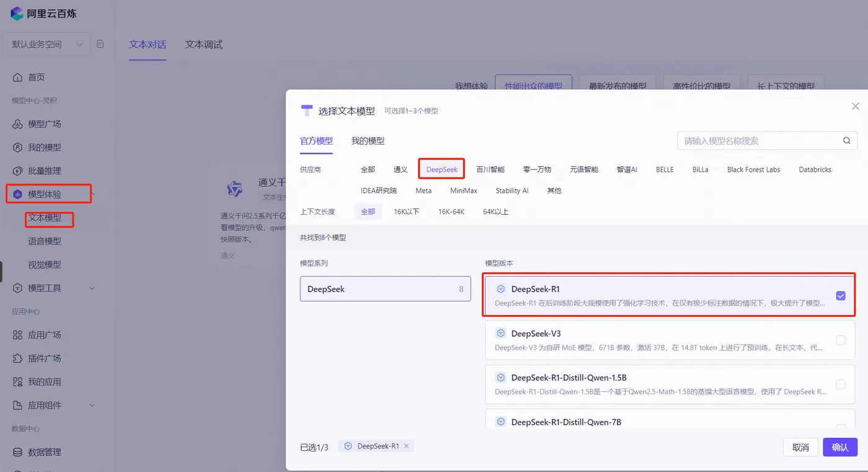Filter context length to 16K以下
This screenshot has height=472, width=868.
[x=407, y=212]
